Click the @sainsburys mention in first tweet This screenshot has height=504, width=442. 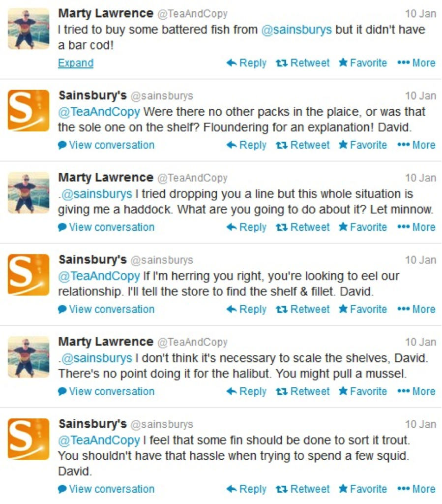297,30
